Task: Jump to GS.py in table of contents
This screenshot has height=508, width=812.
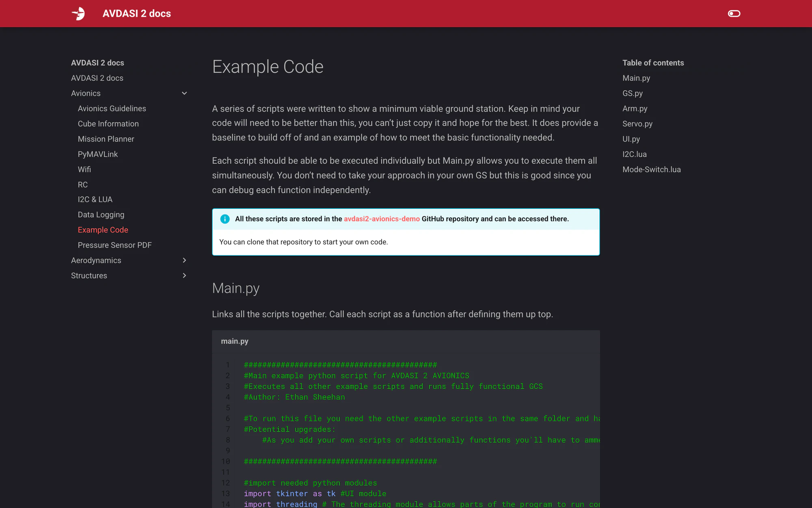Action: click(x=633, y=93)
